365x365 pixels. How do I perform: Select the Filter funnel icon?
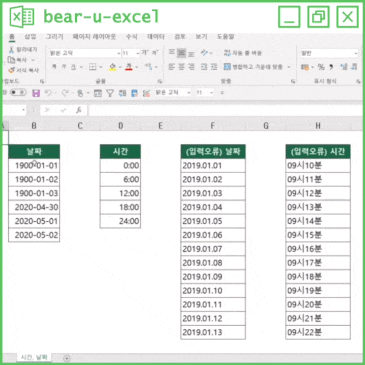pos(110,93)
